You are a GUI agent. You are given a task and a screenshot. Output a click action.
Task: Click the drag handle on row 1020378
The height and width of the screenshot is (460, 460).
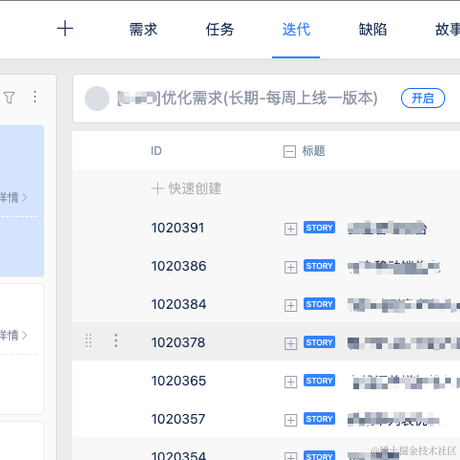pos(88,341)
